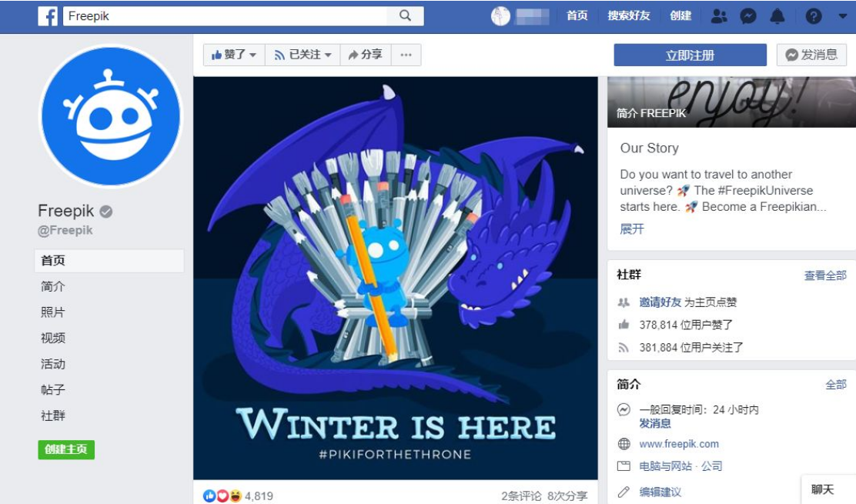Click the Freepik verified badge icon
Viewport: 856px width, 504px height.
[x=106, y=212]
